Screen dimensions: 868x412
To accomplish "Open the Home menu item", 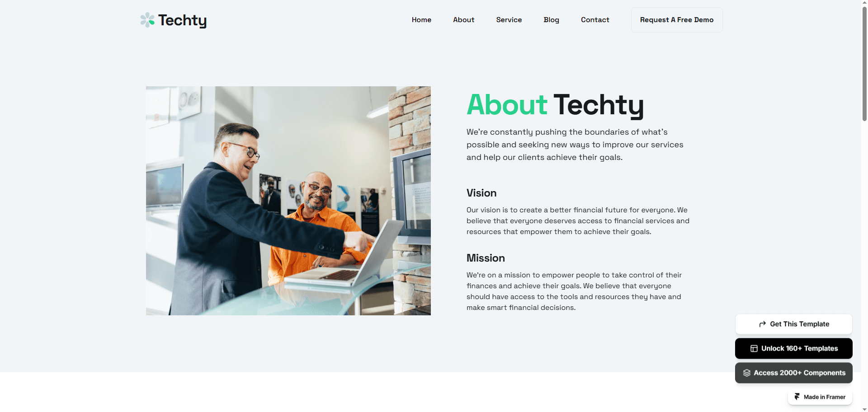I will point(421,20).
